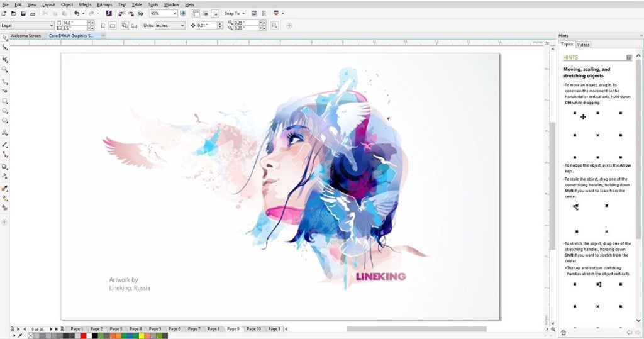
Task: Select the Transparency tool
Action: pyautogui.click(x=4, y=176)
